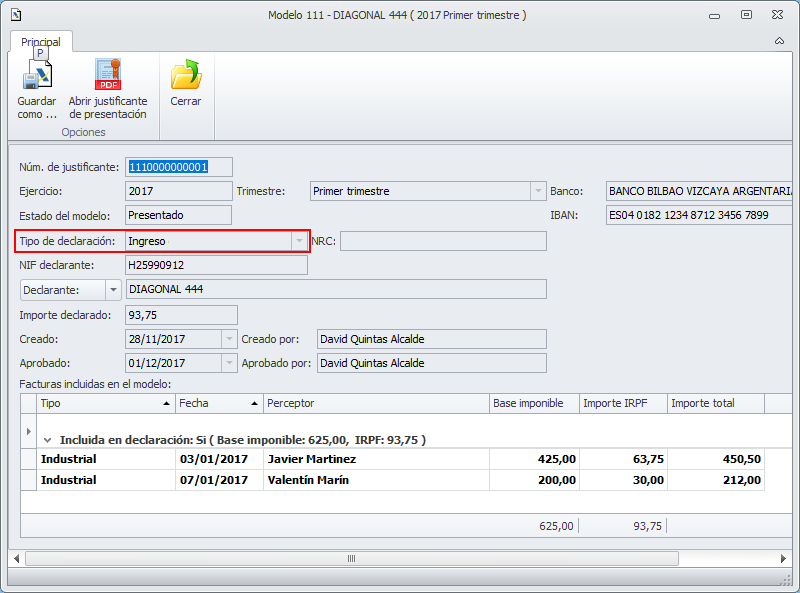Collapse the Incluida en declaración group
This screenshot has height=593, width=800.
coord(47,439)
